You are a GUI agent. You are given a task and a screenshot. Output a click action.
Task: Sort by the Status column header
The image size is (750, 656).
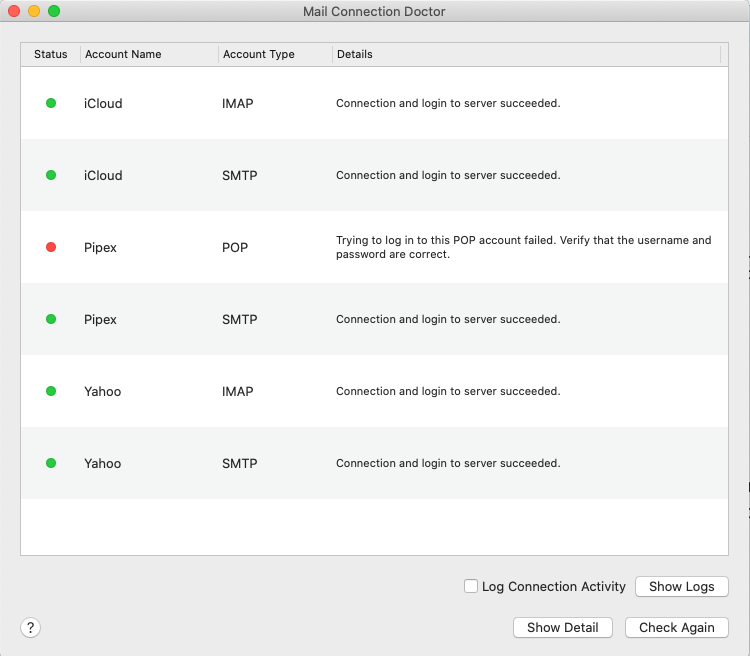tap(50, 54)
